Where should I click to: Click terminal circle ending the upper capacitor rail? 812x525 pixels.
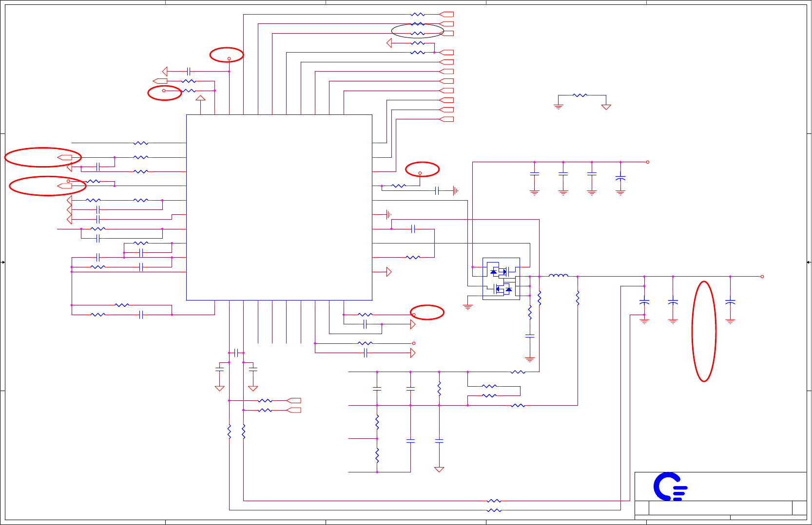(648, 162)
